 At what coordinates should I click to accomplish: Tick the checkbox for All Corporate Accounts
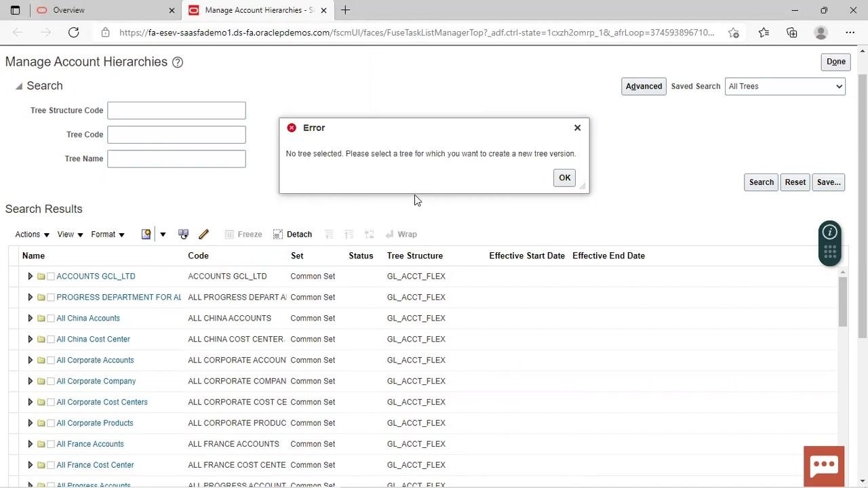pyautogui.click(x=51, y=361)
